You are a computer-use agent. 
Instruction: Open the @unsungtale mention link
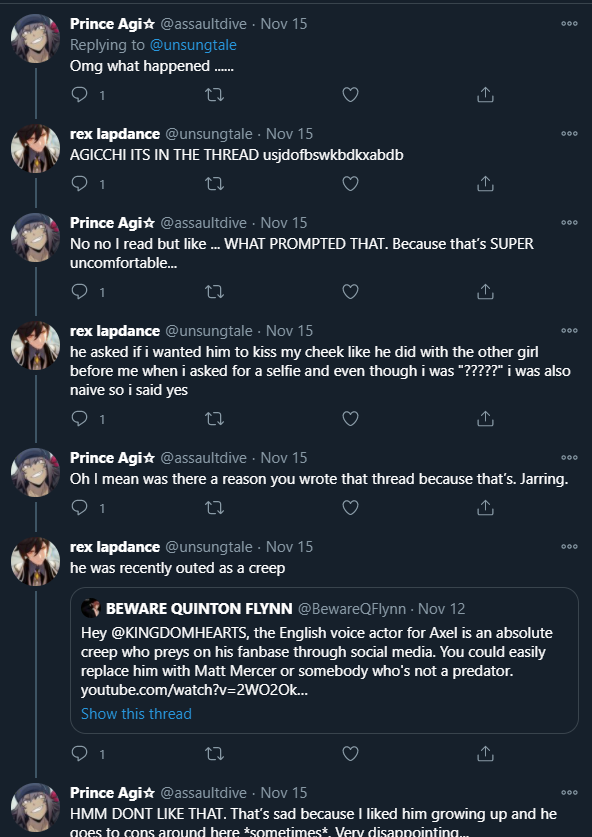point(193,45)
